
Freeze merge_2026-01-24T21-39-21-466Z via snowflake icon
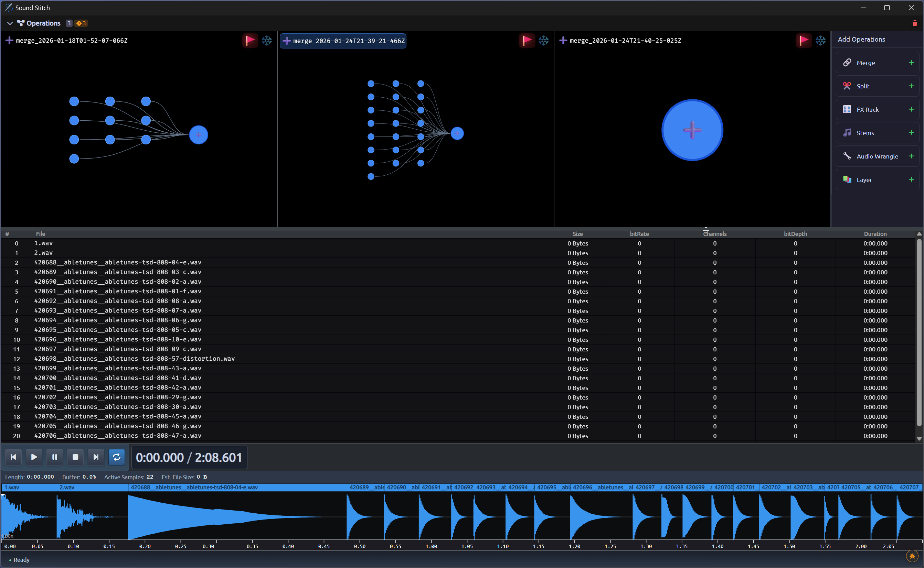pyautogui.click(x=544, y=40)
